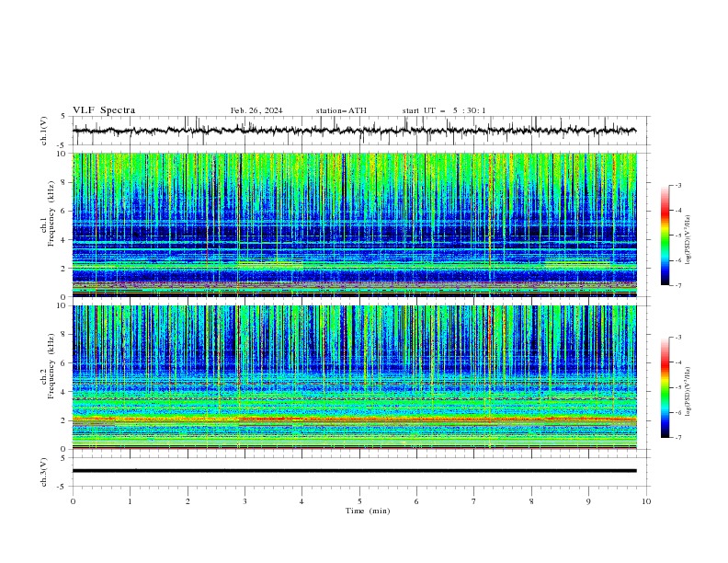This screenshot has width=728, height=563.
Task: Click the ch.2 "Frequency (kHz)" axis label
Action: click(51, 366)
